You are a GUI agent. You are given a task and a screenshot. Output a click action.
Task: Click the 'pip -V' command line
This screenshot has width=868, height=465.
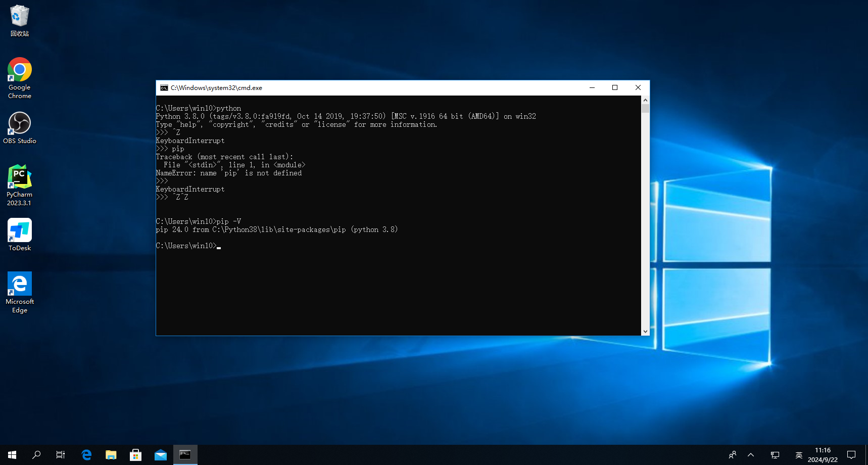[x=199, y=221]
